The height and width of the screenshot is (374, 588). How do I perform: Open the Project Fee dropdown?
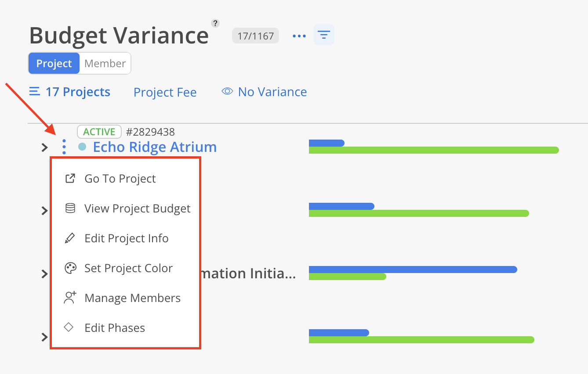point(165,93)
